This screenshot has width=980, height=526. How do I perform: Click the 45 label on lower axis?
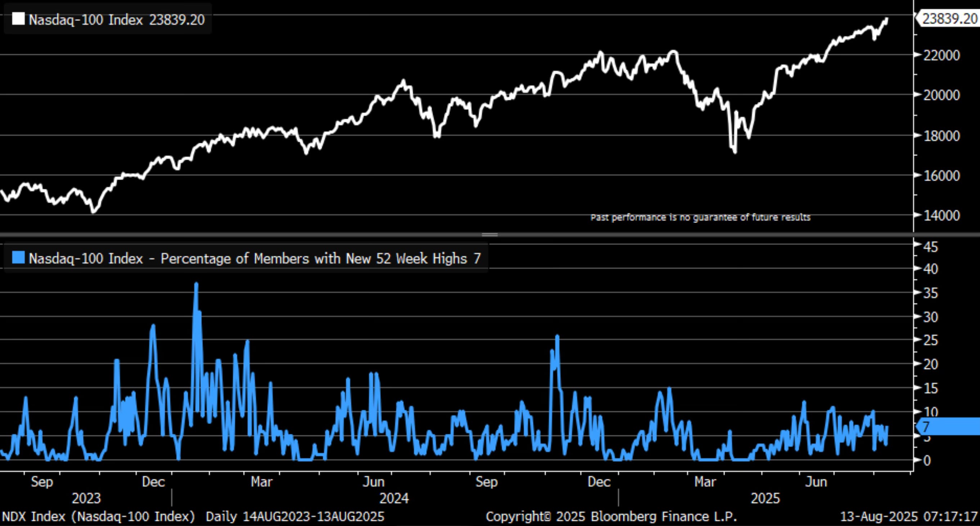[931, 248]
